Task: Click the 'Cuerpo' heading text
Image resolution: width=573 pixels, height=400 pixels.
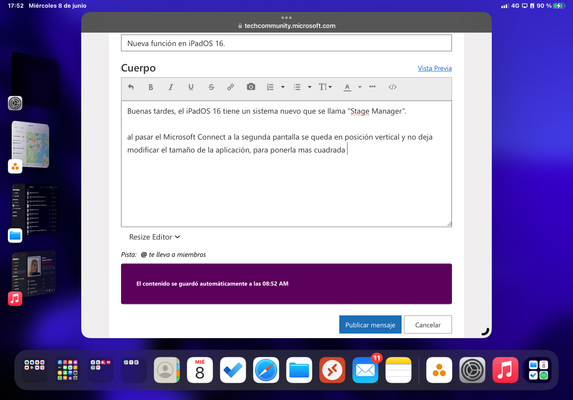Action: coord(138,68)
